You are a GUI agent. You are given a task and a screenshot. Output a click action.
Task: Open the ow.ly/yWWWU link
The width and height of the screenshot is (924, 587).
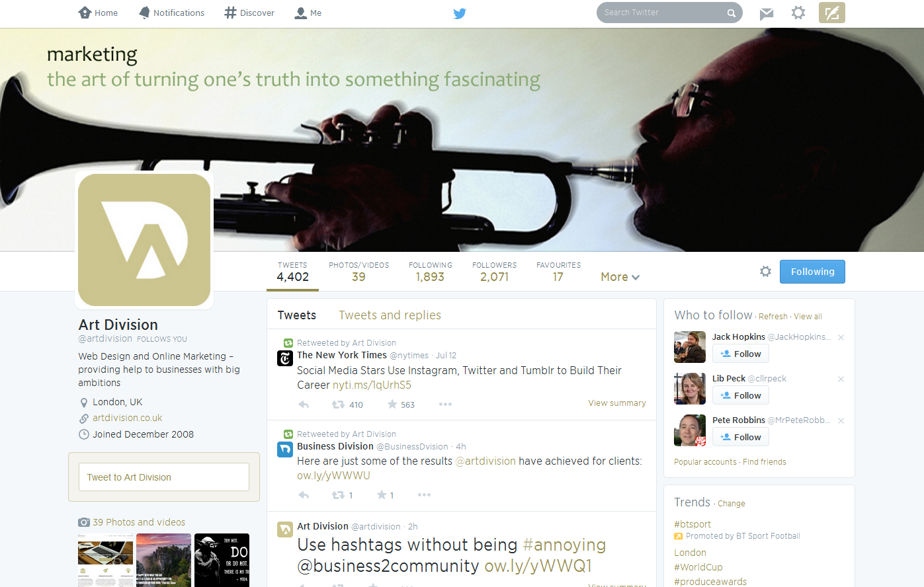coord(333,475)
